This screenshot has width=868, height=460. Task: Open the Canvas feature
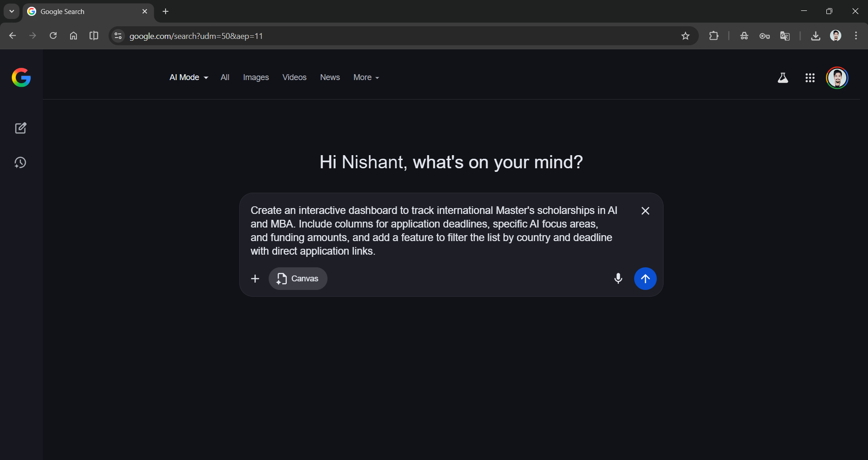pos(298,279)
